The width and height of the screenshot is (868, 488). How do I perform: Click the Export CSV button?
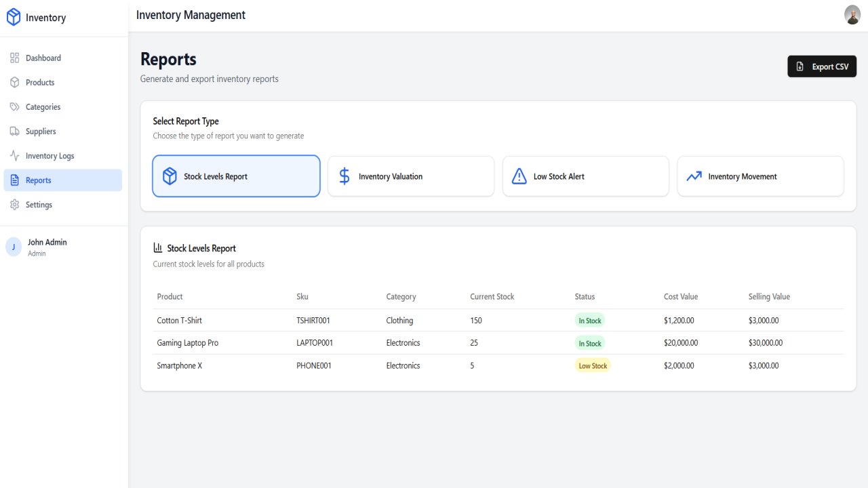point(822,66)
